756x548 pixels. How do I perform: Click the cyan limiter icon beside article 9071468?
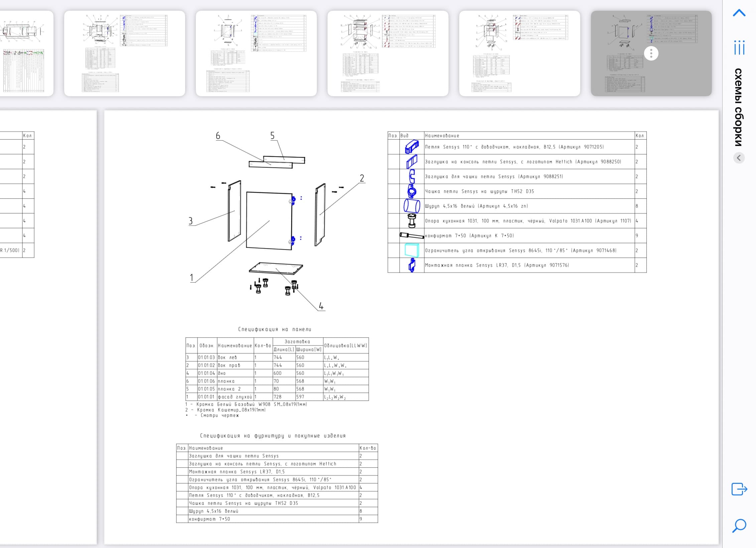tap(412, 250)
